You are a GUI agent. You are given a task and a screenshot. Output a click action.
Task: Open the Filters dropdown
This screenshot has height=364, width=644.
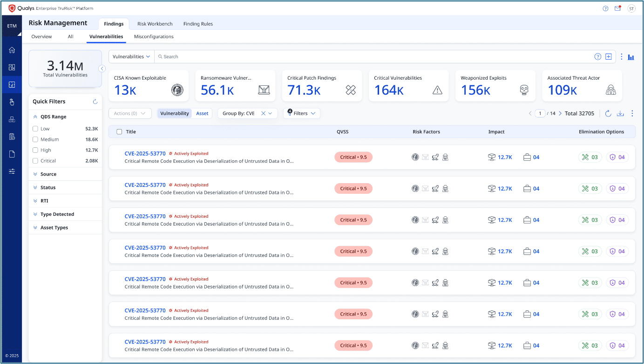tap(302, 113)
